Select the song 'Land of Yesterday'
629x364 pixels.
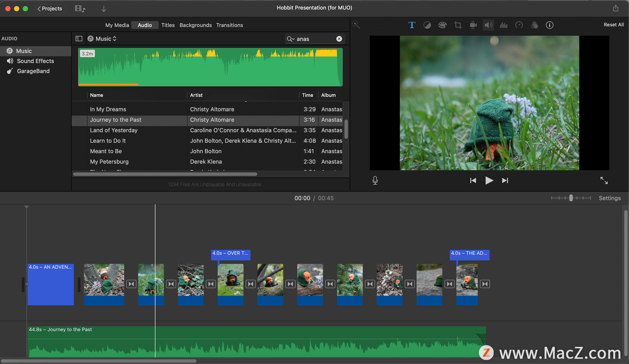pyautogui.click(x=207, y=130)
